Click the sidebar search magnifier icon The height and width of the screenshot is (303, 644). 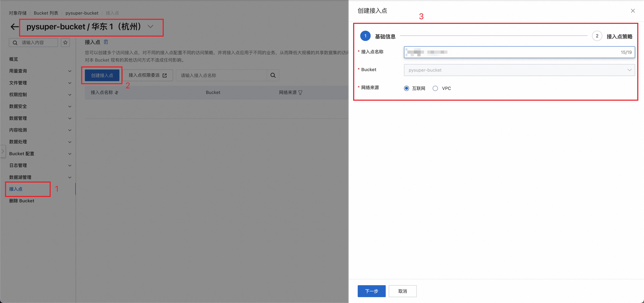click(15, 43)
